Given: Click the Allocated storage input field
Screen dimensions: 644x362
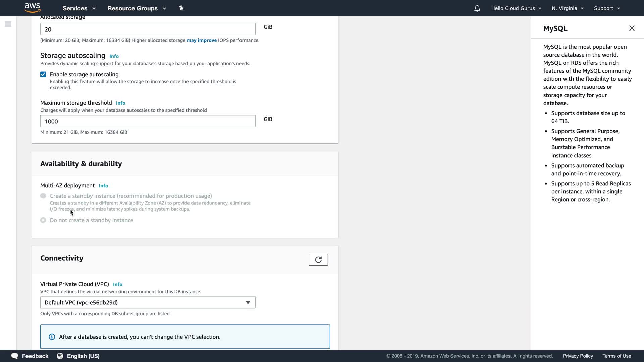Looking at the screenshot, I should coord(148,29).
